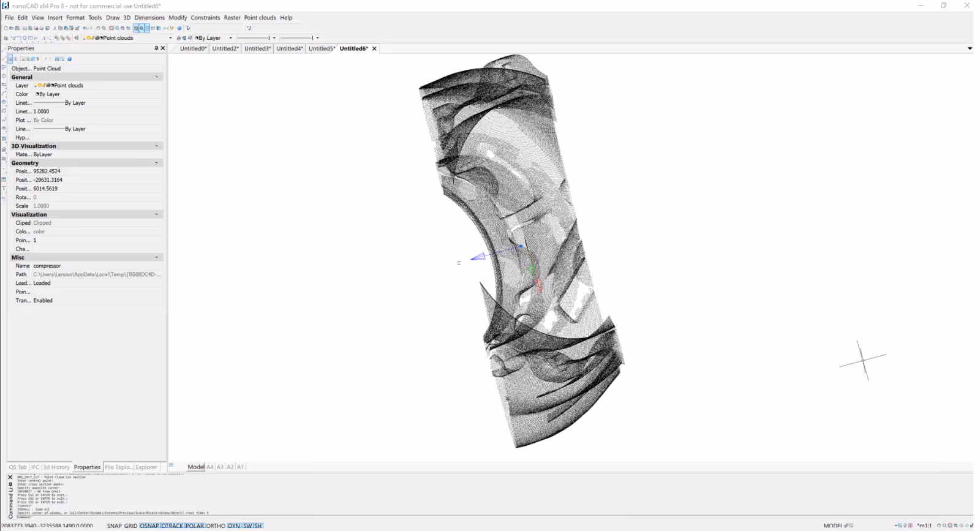Collapse the Visualization section
This screenshot has width=980, height=531.
tap(156, 214)
